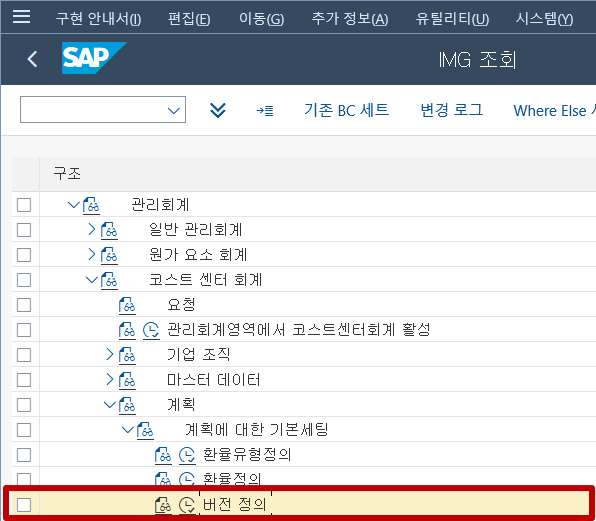Check the box for 관리회계 row
This screenshot has width=596, height=521.
[x=24, y=205]
